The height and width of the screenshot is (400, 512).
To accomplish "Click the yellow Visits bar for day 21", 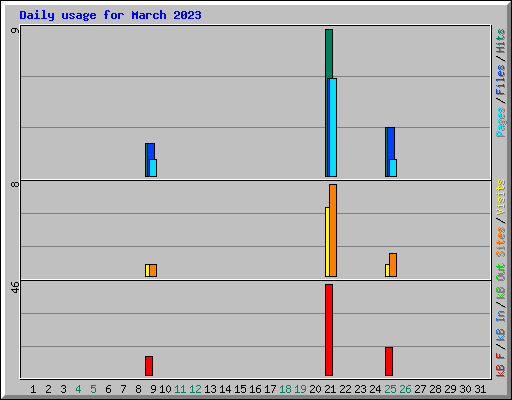I will point(327,242).
